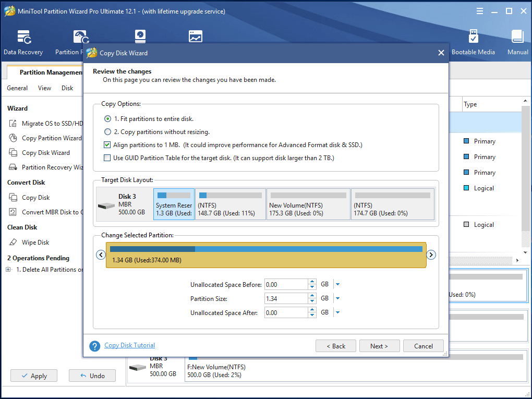Open the Copy Disk Tutorial link
The image size is (532, 399).
point(129,345)
